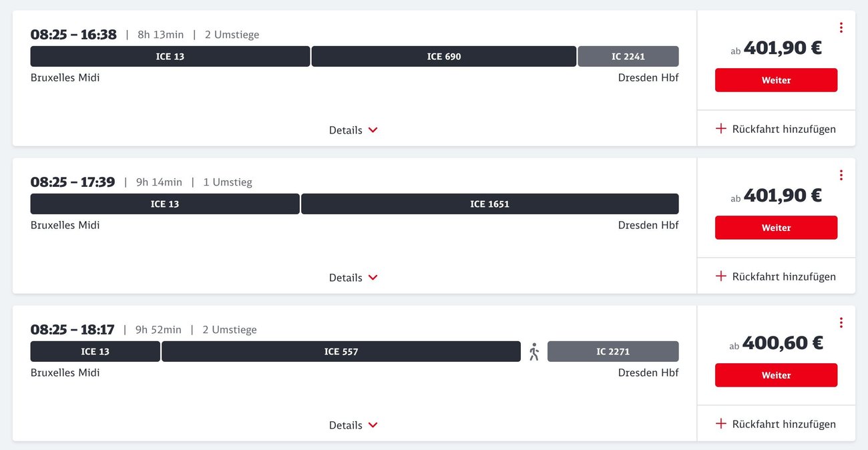
Task: Expand Details of the first connection
Action: [353, 130]
